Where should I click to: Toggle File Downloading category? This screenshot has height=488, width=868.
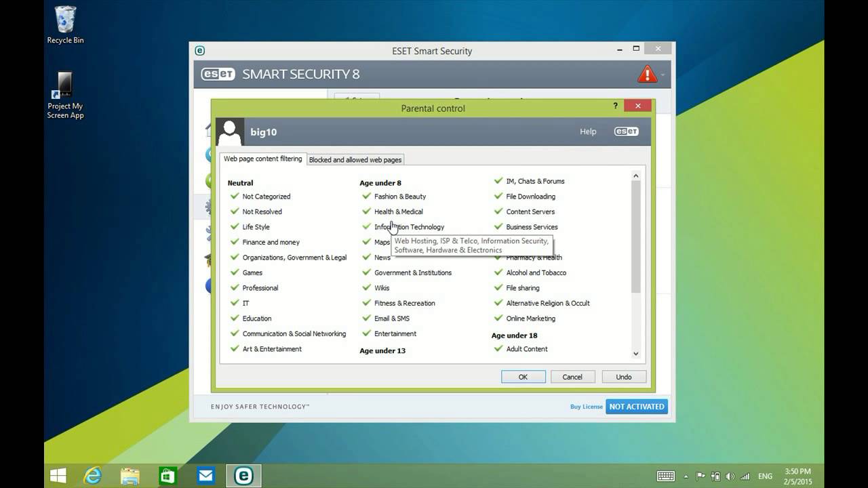(x=498, y=196)
